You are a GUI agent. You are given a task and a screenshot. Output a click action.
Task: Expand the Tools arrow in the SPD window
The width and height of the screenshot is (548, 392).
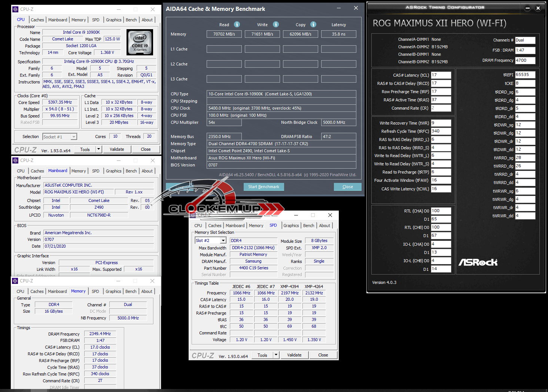point(276,355)
